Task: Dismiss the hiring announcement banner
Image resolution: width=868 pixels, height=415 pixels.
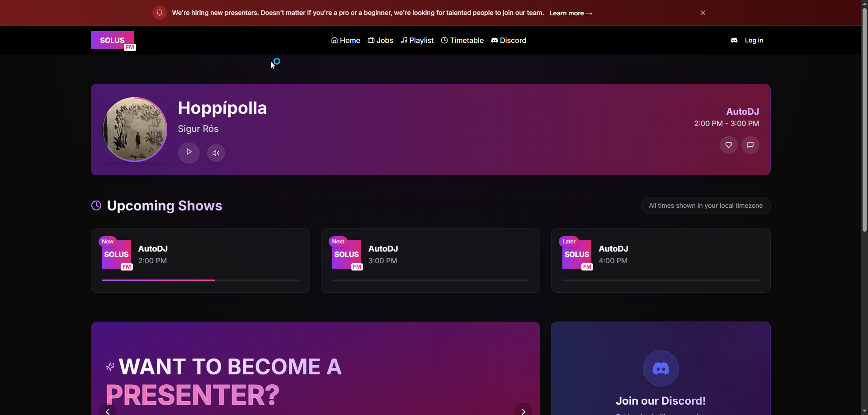Action: click(x=703, y=13)
